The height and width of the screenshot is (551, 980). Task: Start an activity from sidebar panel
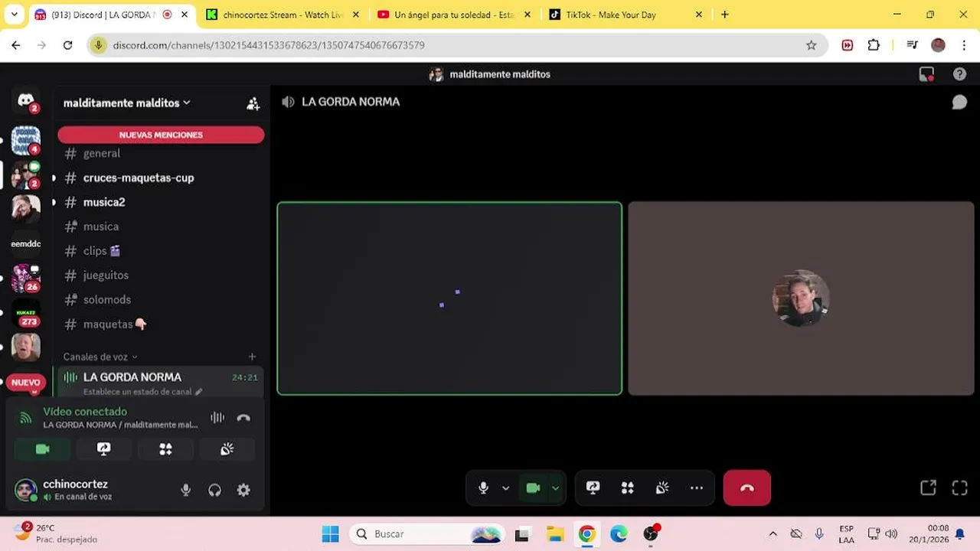[165, 449]
